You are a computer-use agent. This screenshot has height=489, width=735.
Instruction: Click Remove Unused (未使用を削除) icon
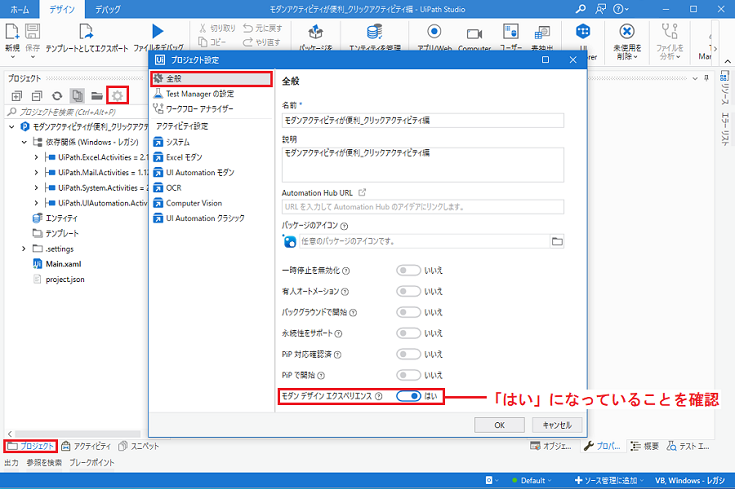click(x=627, y=31)
